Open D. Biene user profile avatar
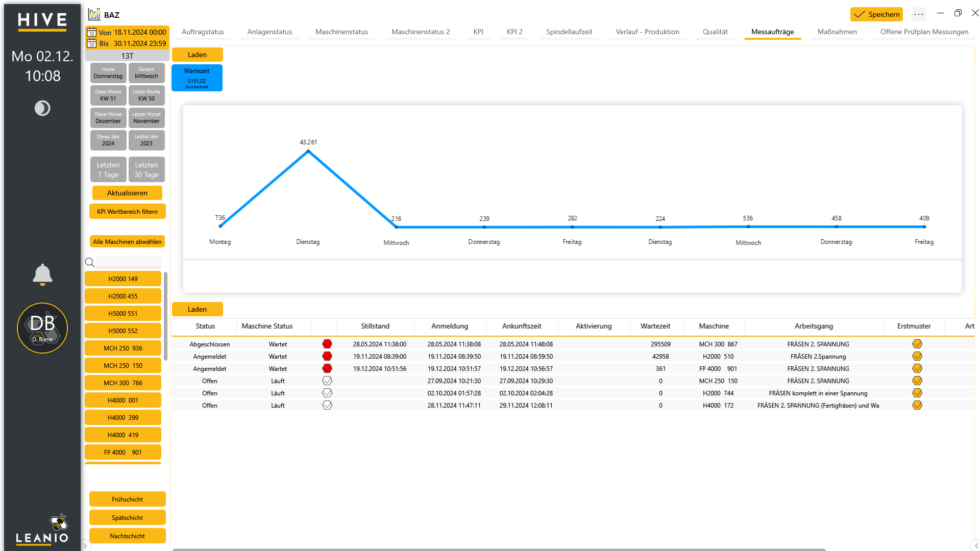Image resolution: width=980 pixels, height=551 pixels. point(42,328)
